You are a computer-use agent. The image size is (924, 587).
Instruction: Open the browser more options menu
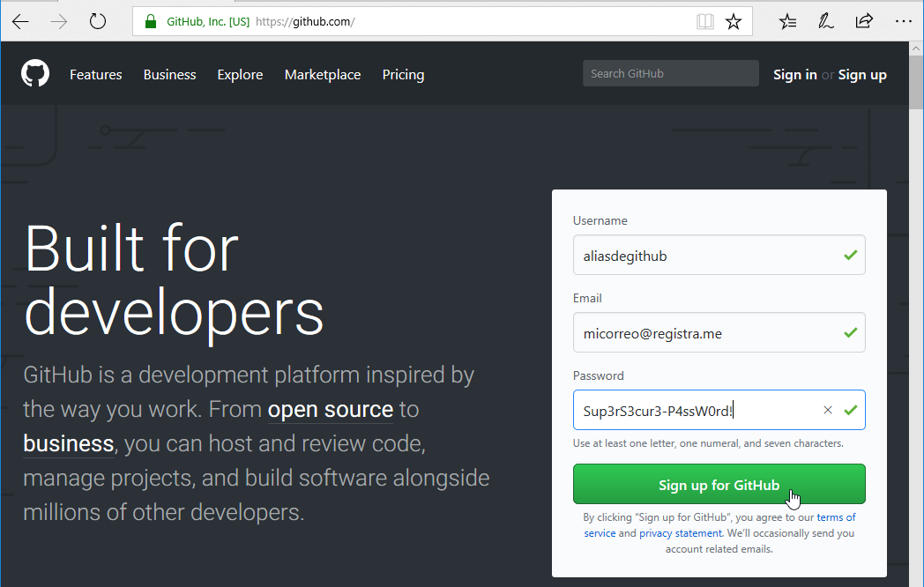(903, 21)
